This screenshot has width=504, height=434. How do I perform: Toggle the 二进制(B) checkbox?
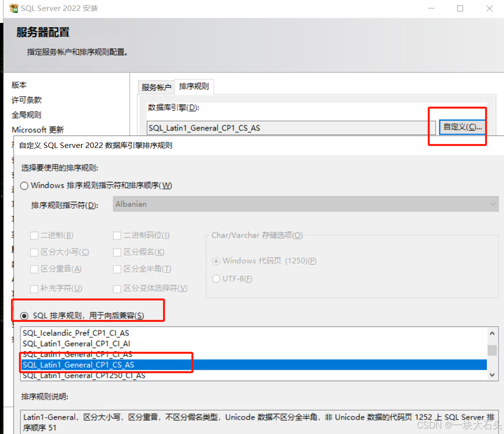pyautogui.click(x=34, y=236)
